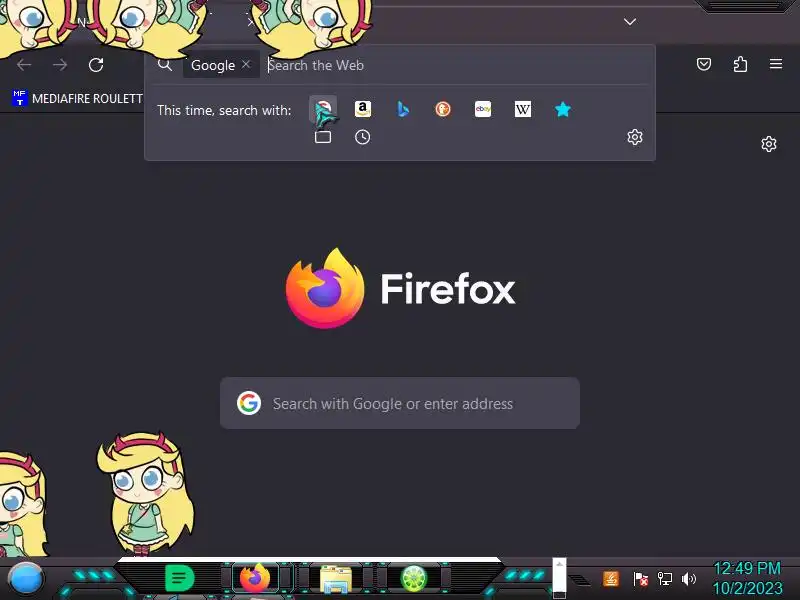Expand the list all tabs chevron
This screenshot has width=800, height=600.
point(630,21)
